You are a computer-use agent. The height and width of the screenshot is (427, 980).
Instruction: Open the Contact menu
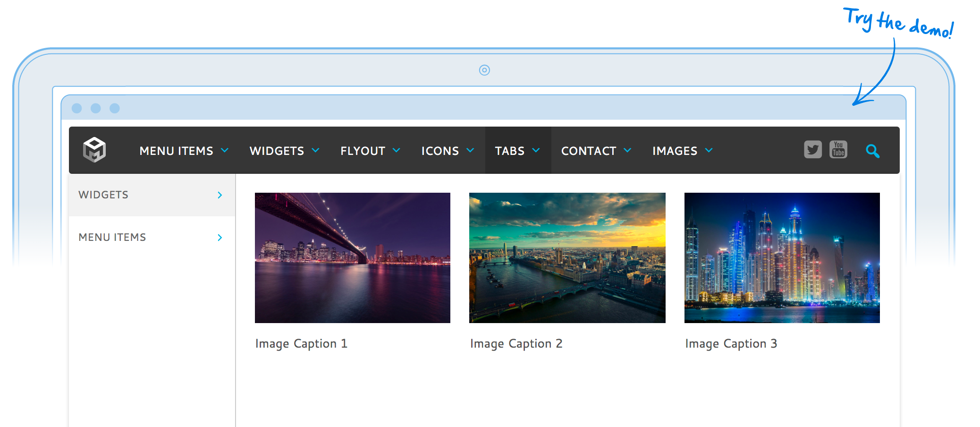click(x=596, y=151)
